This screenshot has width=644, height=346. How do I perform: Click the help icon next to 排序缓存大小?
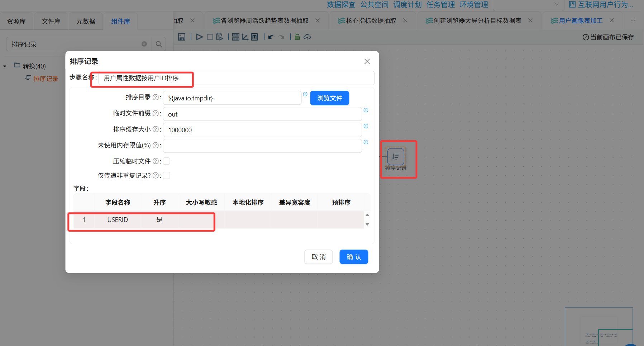(x=156, y=129)
